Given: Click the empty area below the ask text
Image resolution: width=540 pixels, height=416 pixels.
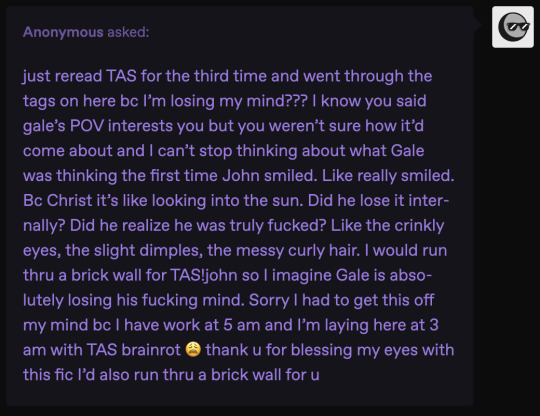Looking at the screenshot, I should pyautogui.click(x=240, y=395).
